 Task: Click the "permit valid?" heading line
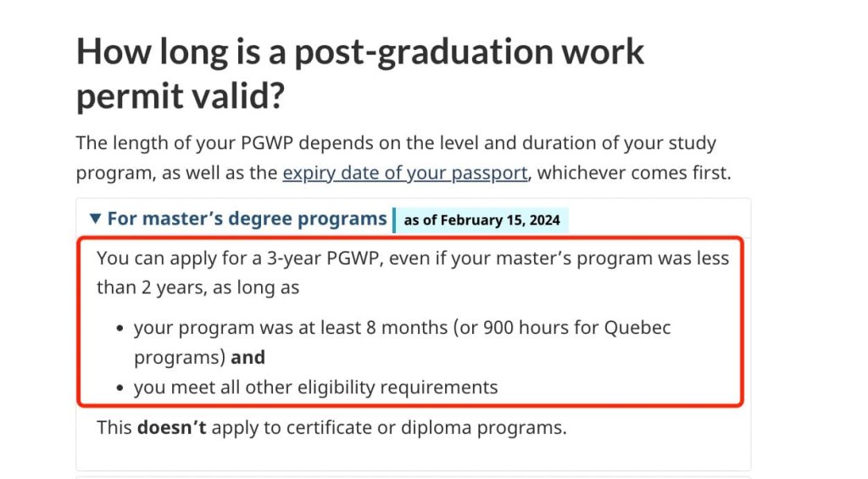(x=179, y=97)
